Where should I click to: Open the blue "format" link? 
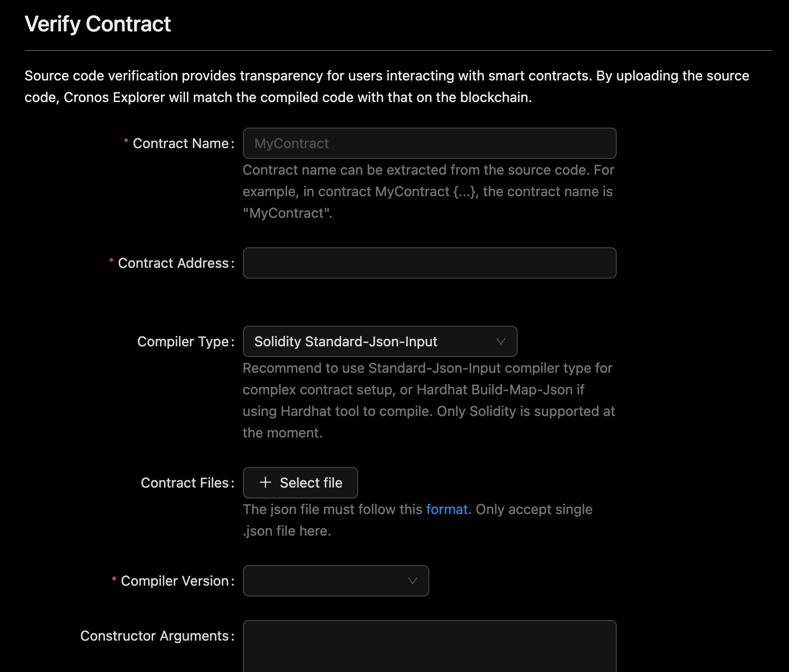pyautogui.click(x=447, y=510)
